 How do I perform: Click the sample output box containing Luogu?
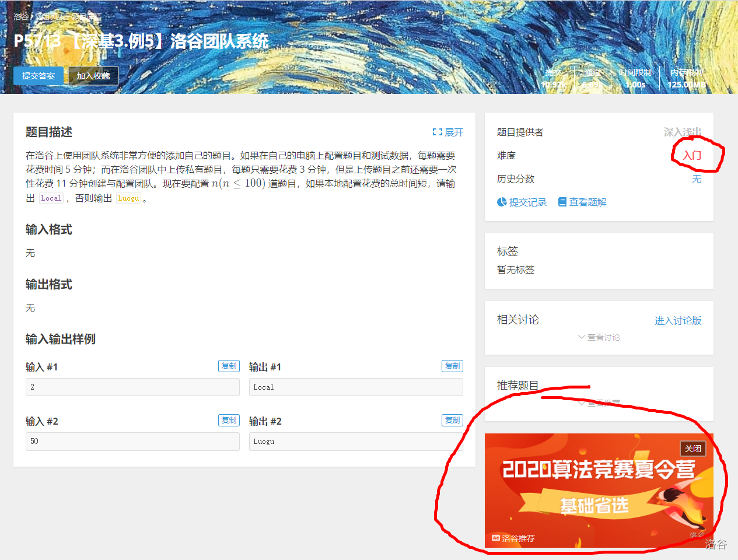(356, 442)
